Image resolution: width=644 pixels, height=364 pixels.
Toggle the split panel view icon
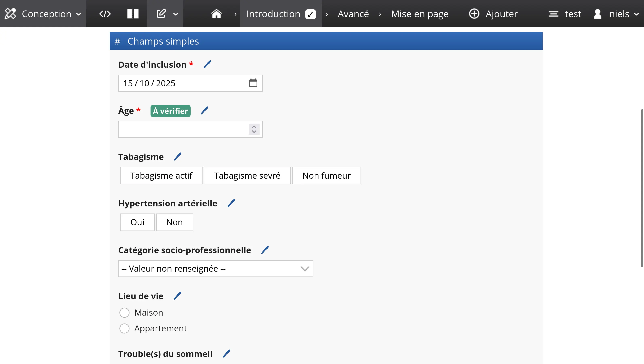pyautogui.click(x=133, y=14)
